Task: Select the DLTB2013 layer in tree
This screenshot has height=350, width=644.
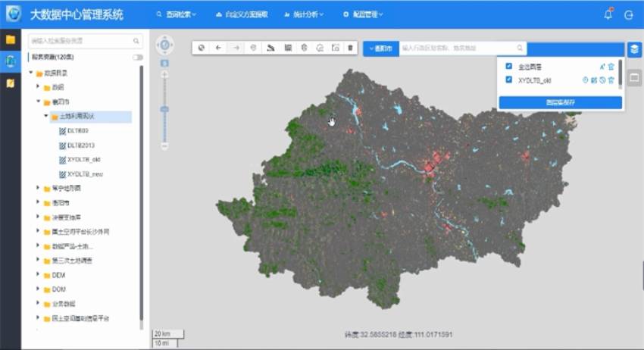Action: pyautogui.click(x=80, y=145)
